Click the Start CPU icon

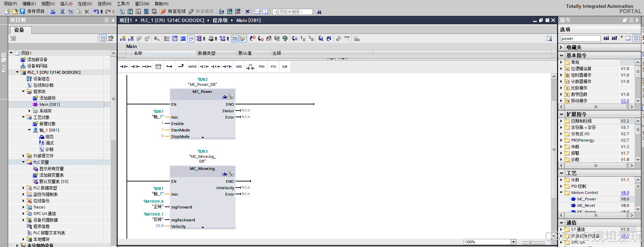tap(230, 11)
